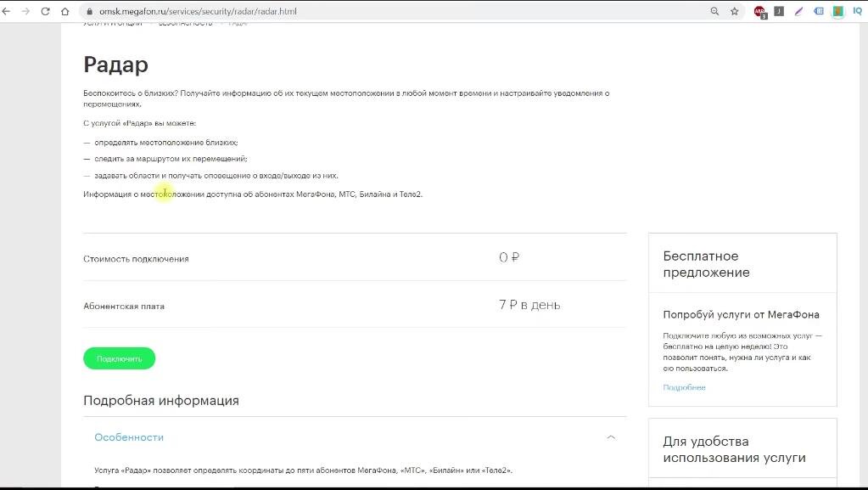Viewport: 868px width, 490px height.
Task: Collapse the Особенности section chevron
Action: [x=611, y=437]
